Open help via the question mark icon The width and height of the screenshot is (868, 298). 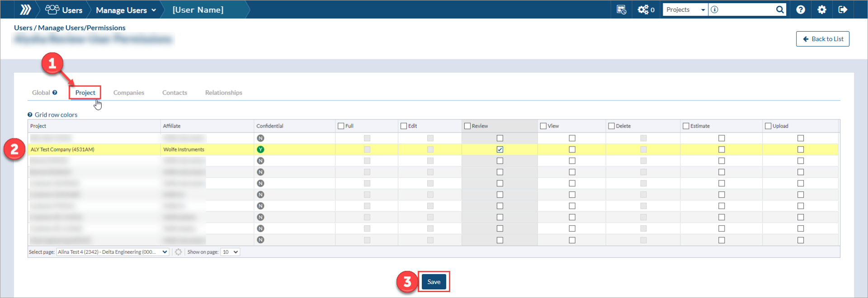click(x=800, y=9)
